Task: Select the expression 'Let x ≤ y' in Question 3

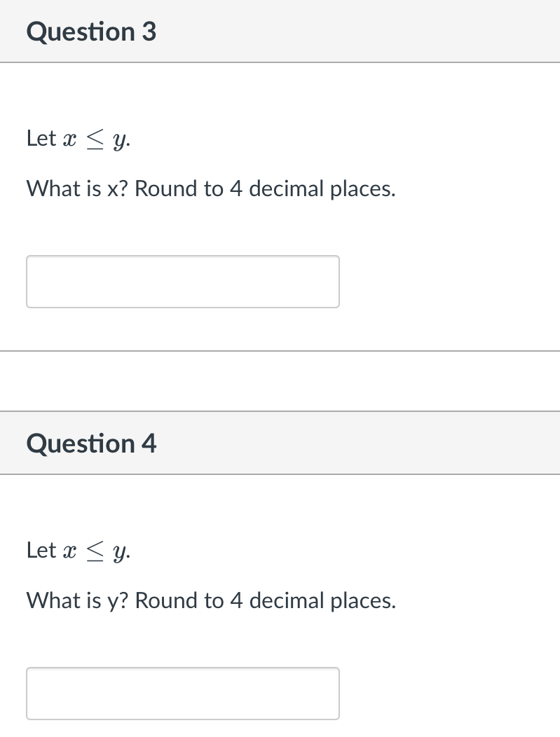Action: pyautogui.click(x=78, y=138)
